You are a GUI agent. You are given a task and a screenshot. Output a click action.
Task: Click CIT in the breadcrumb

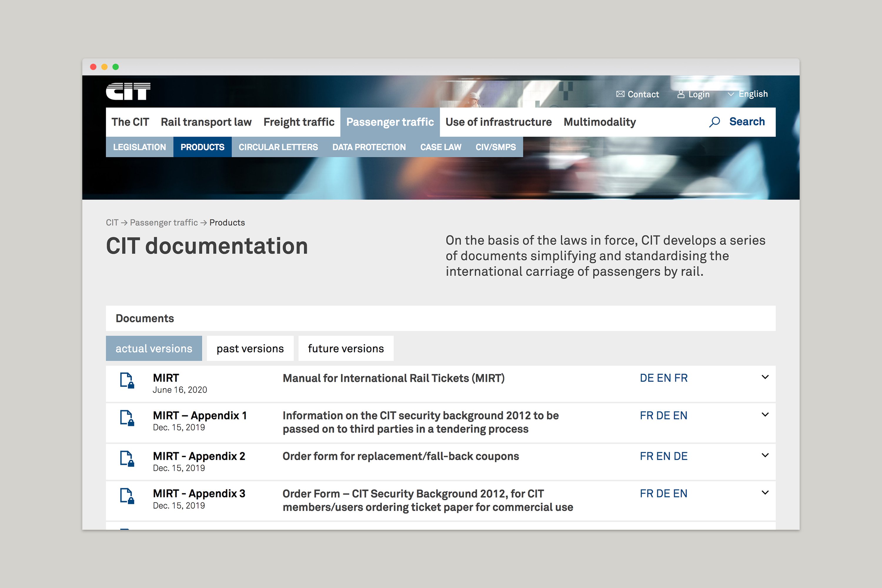tap(112, 222)
